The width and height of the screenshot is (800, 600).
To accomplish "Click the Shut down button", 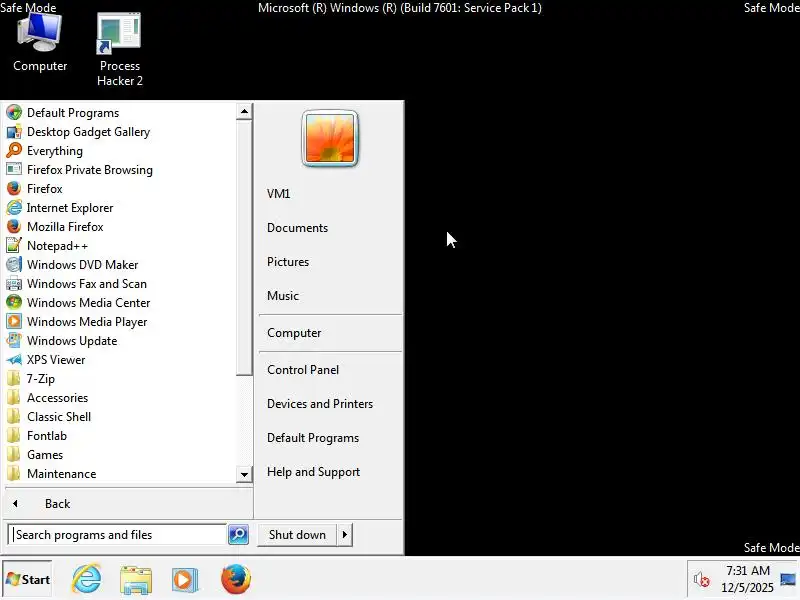I will point(297,535).
